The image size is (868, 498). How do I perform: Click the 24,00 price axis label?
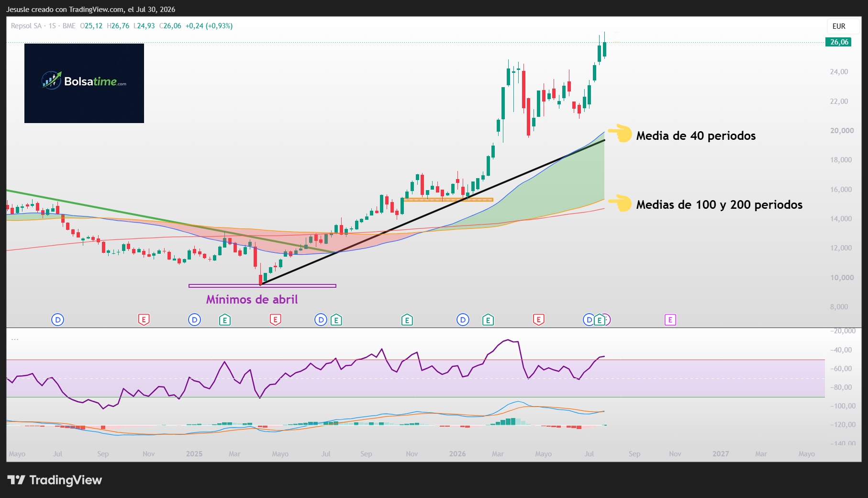pos(839,72)
